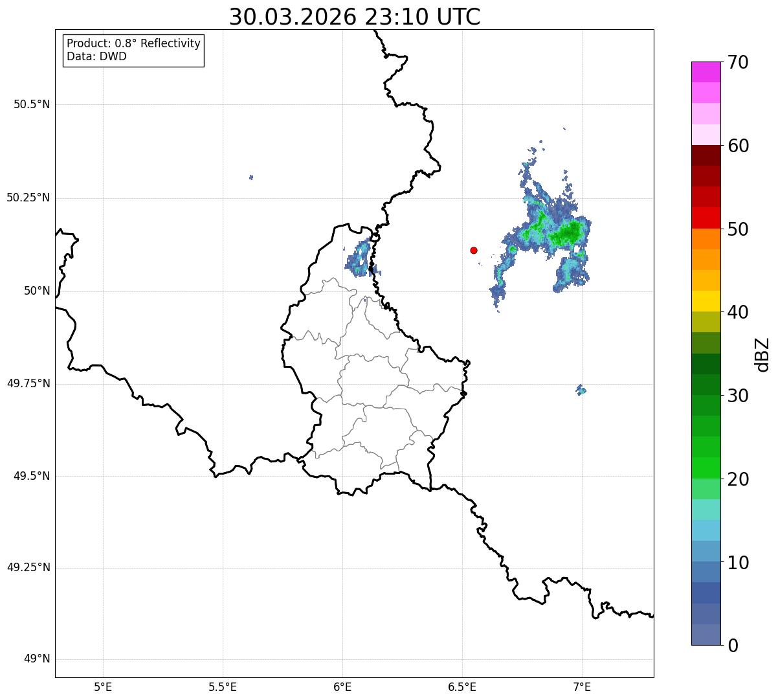Click the 50.25°N latitude label
The image size is (778, 700).
[28, 198]
